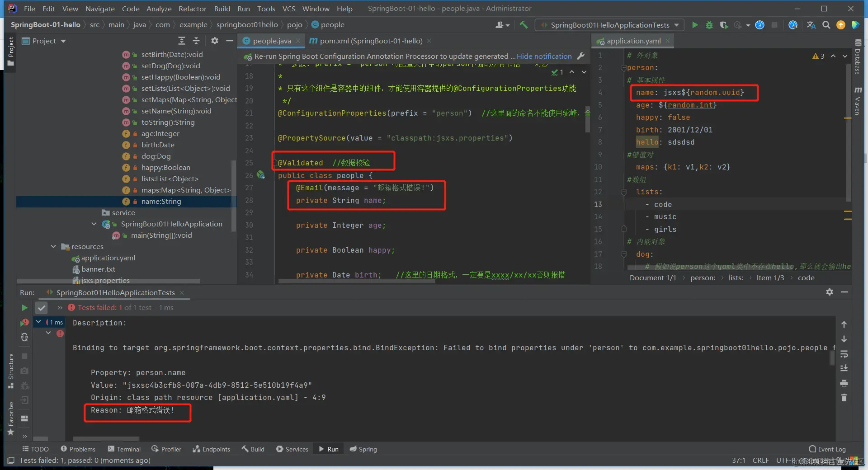Fold the person block in application.yaml

coord(624,68)
